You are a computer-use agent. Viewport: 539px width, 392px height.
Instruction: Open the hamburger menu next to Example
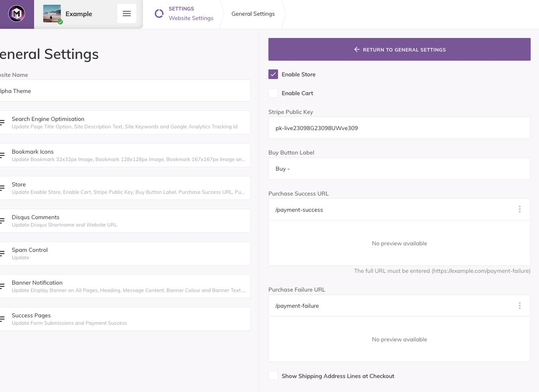[x=127, y=13]
